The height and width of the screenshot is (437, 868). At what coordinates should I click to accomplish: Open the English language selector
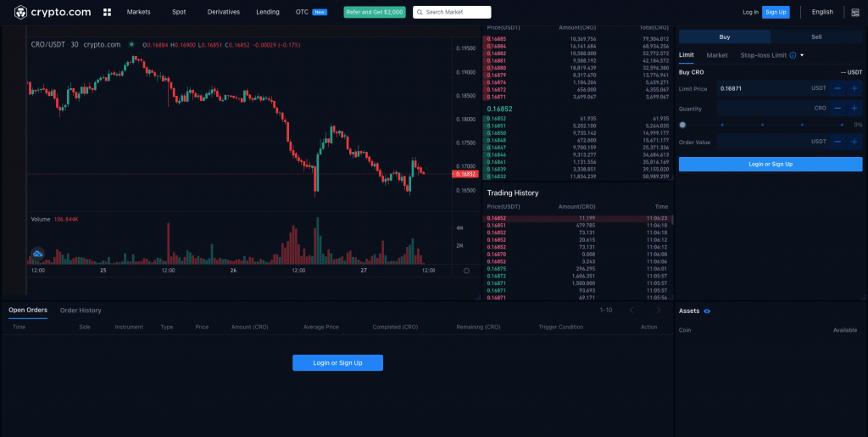pyautogui.click(x=822, y=12)
